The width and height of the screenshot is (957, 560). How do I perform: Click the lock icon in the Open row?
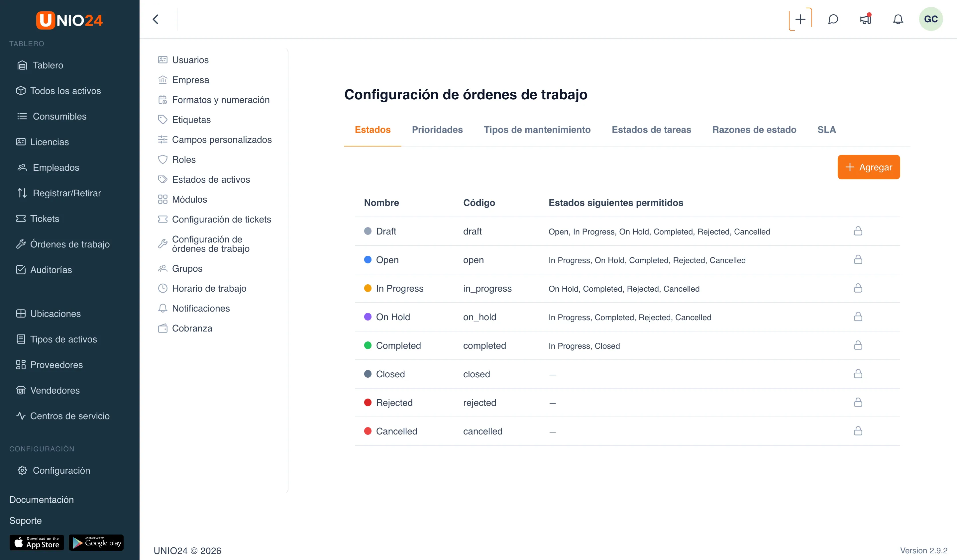pyautogui.click(x=858, y=260)
